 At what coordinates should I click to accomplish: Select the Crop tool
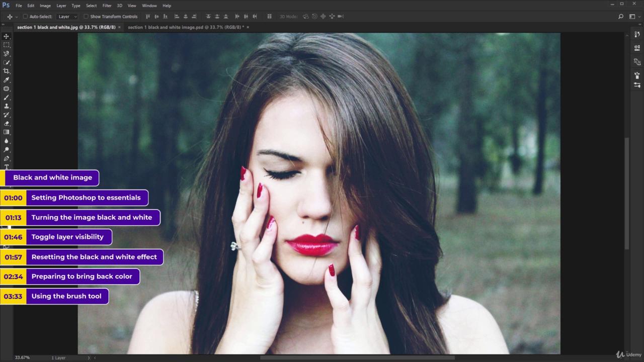(x=7, y=71)
